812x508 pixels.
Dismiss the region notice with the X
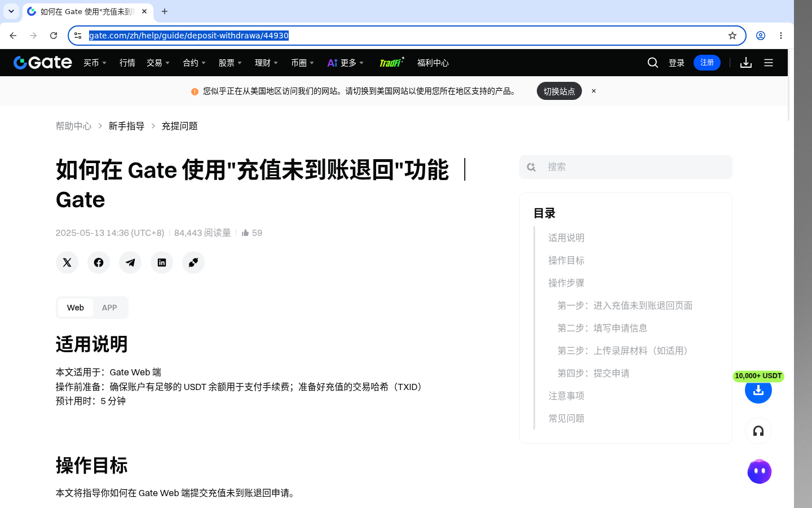tap(594, 91)
